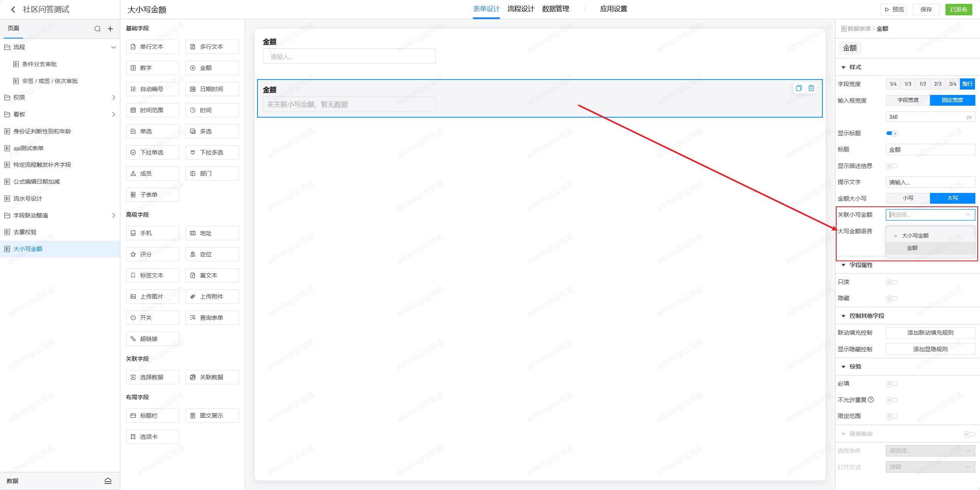Select 1/2 field width option
Image resolution: width=980 pixels, height=490 pixels.
(x=922, y=84)
